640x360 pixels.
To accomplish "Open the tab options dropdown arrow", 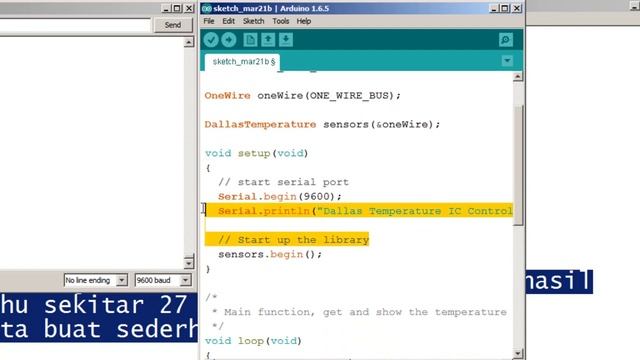I will (x=507, y=61).
